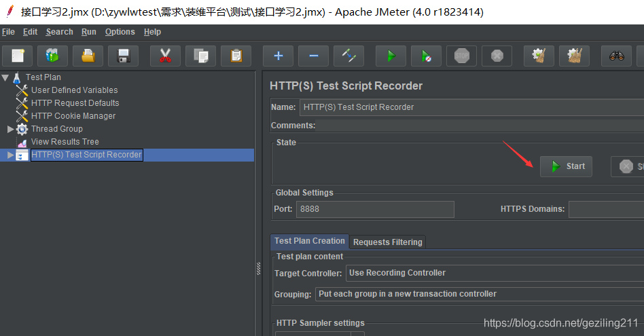This screenshot has height=336, width=644.
Task: Open the Run menu
Action: pyautogui.click(x=89, y=32)
